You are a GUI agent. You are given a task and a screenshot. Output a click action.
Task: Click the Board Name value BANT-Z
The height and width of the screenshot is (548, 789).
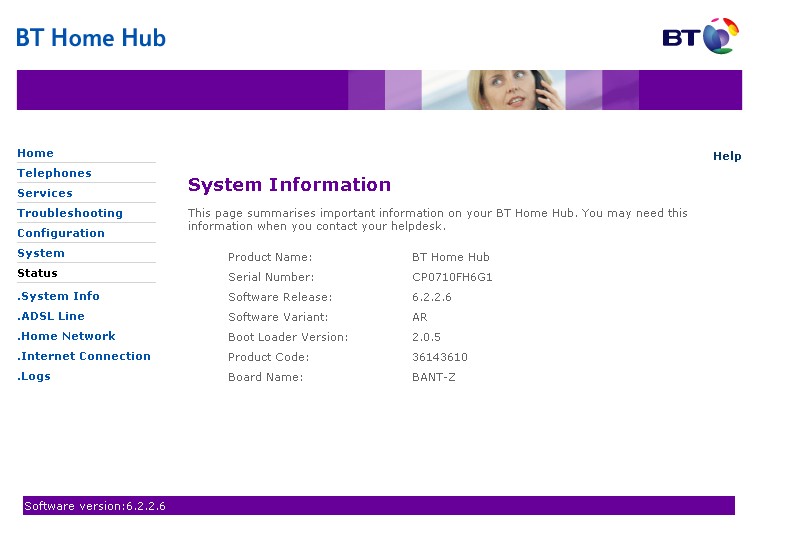(434, 377)
